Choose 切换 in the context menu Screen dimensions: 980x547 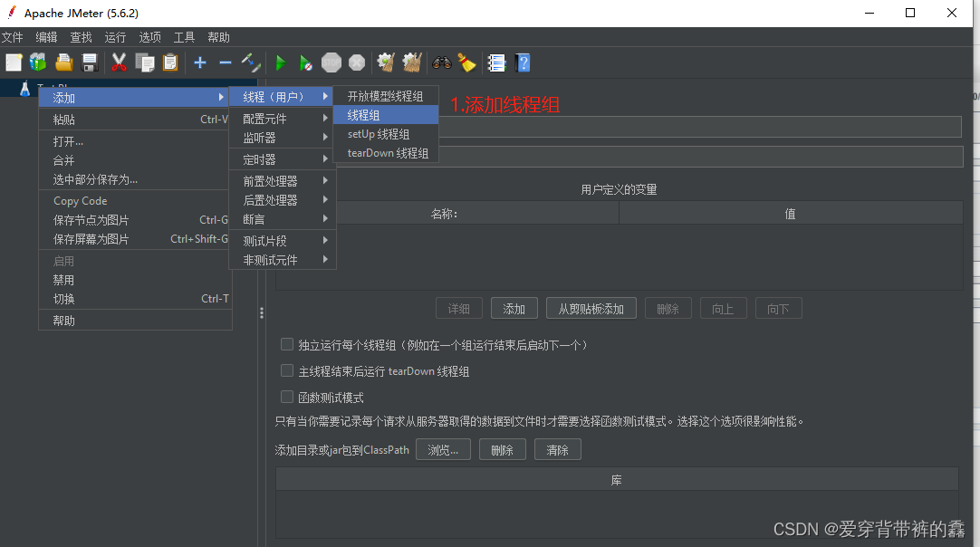(x=134, y=299)
